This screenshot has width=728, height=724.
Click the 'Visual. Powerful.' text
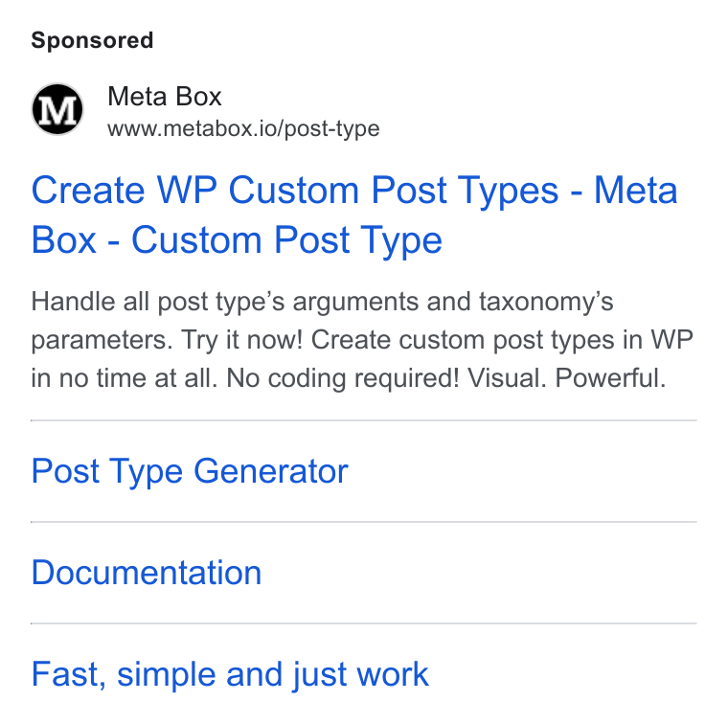566,377
